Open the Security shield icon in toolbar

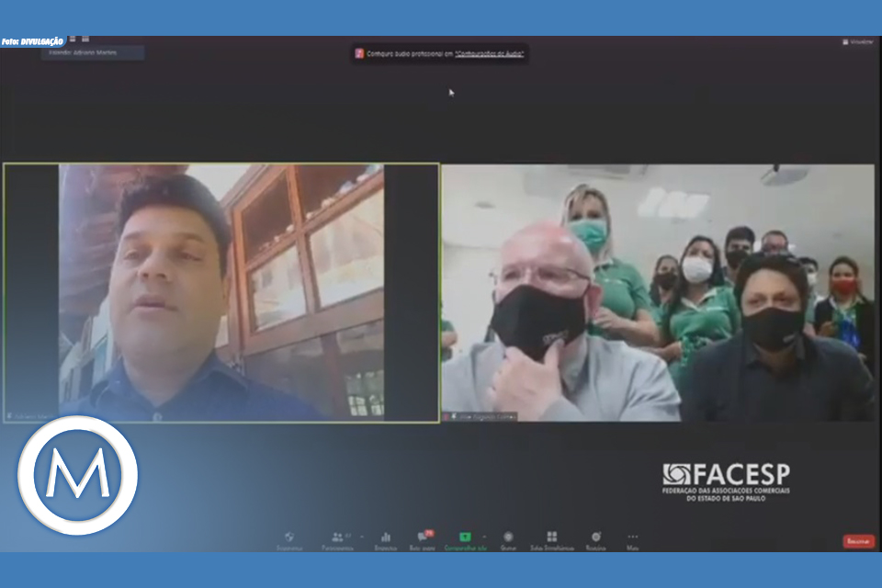pos(288,538)
